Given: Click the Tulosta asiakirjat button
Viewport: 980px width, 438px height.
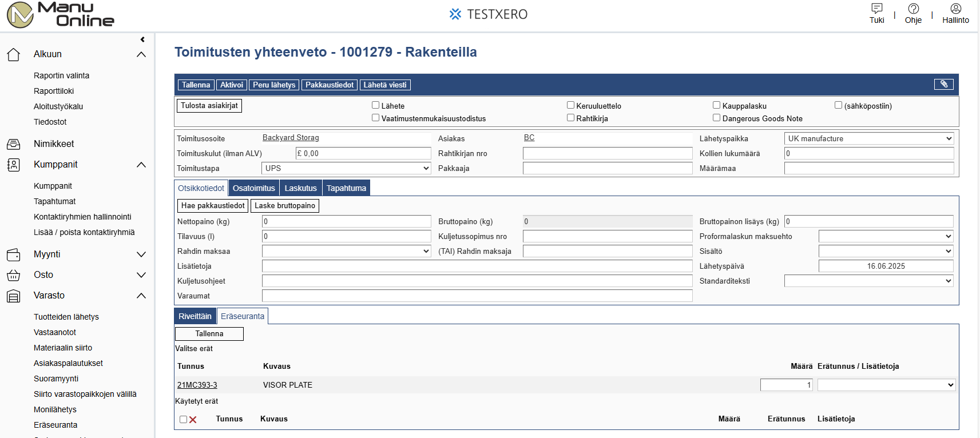Looking at the screenshot, I should pos(209,106).
